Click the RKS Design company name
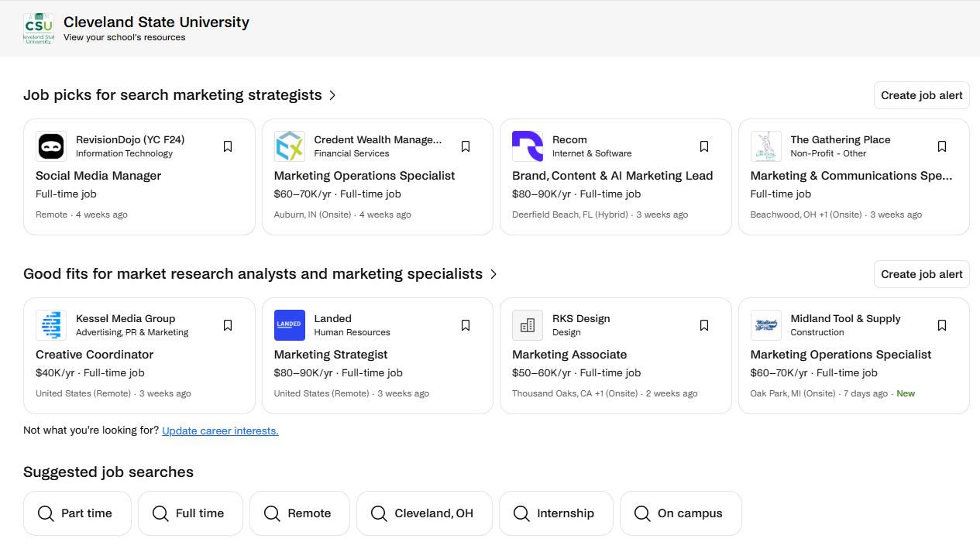This screenshot has height=549, width=980. pos(581,319)
